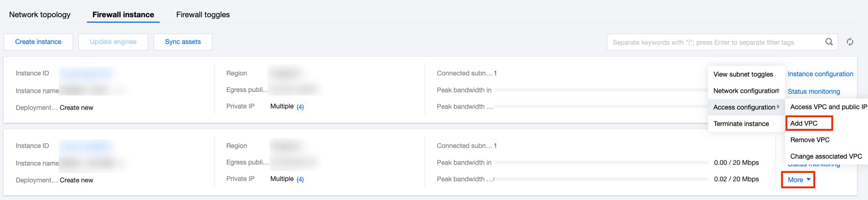Screen dimensions: 868x200
Task: Switch to the Network topology tab
Action: click(40, 15)
